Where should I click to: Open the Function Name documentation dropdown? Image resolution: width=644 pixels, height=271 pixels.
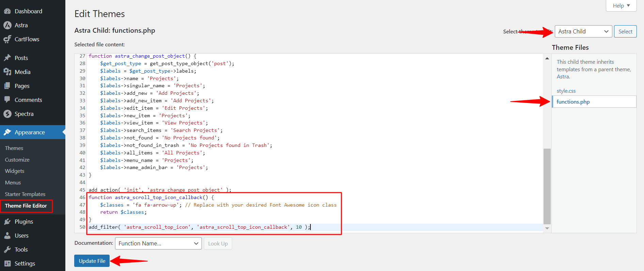click(x=158, y=243)
